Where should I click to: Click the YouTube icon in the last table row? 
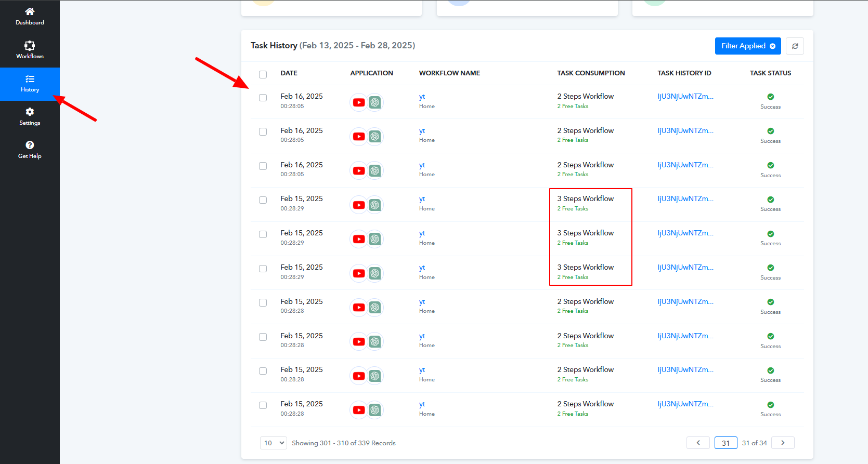pos(359,410)
